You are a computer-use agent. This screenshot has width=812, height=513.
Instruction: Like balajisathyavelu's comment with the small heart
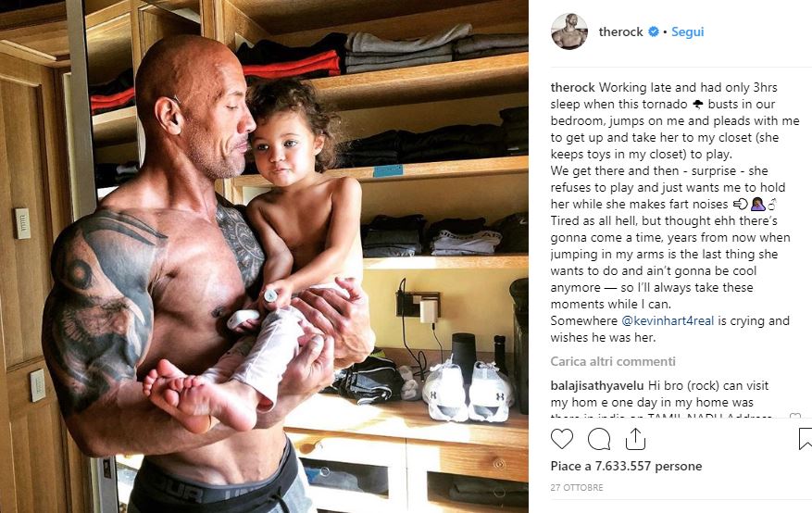[794, 416]
